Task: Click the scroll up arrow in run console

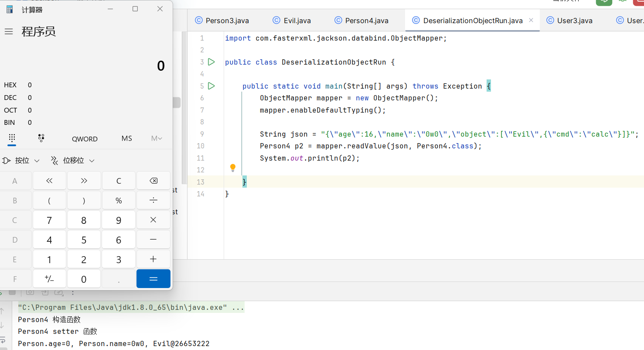Action: (x=2, y=311)
